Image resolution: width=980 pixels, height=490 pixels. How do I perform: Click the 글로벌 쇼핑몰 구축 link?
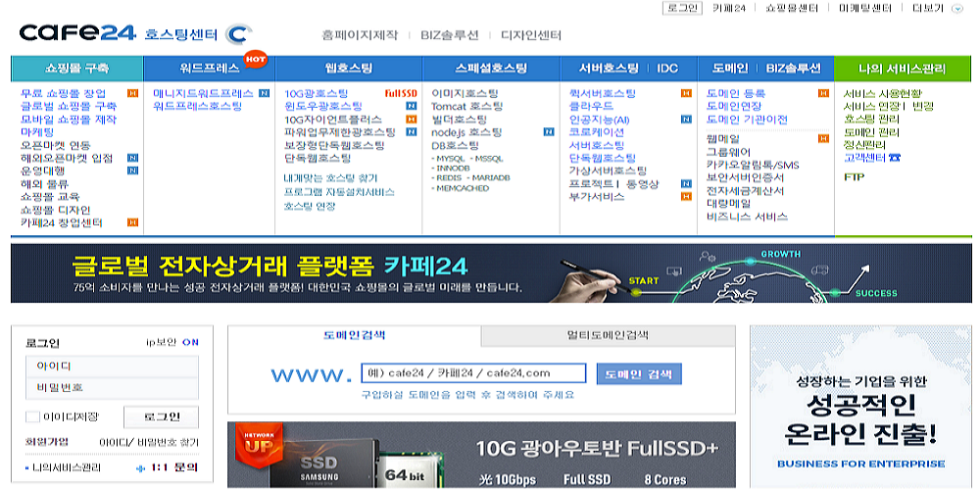tap(69, 106)
